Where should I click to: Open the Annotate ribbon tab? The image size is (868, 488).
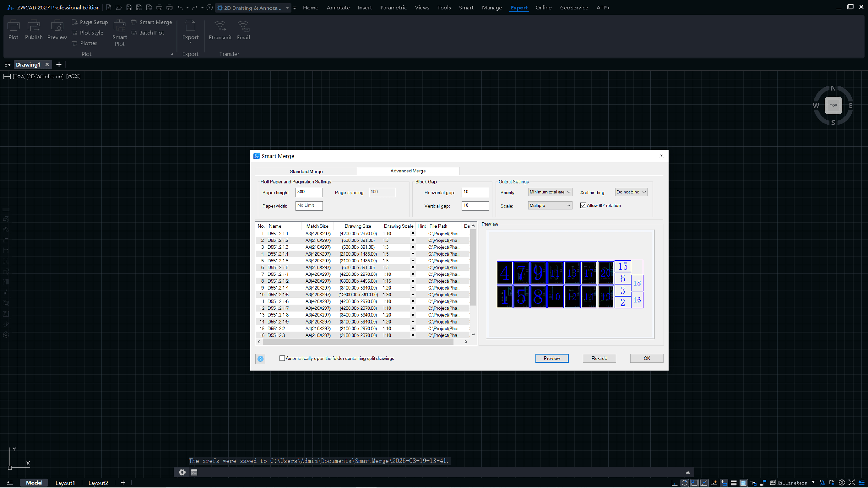point(338,7)
